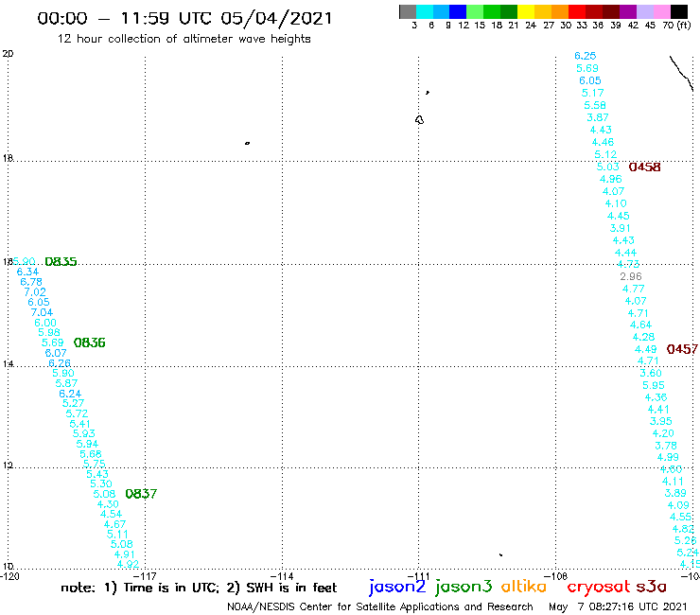Click the jason3 satellite legend label
700x615 pixels.
click(x=464, y=587)
